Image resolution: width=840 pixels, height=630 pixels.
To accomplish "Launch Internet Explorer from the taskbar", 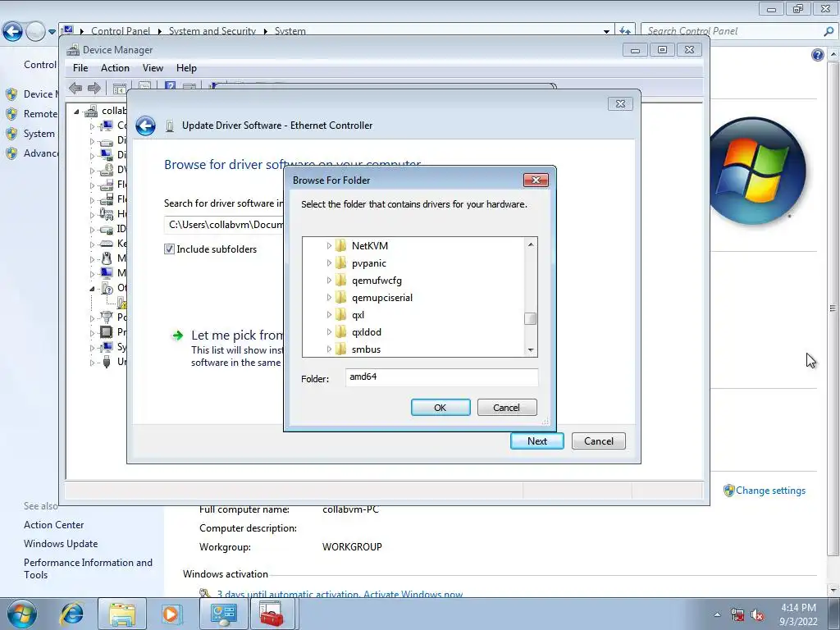I will (x=72, y=614).
